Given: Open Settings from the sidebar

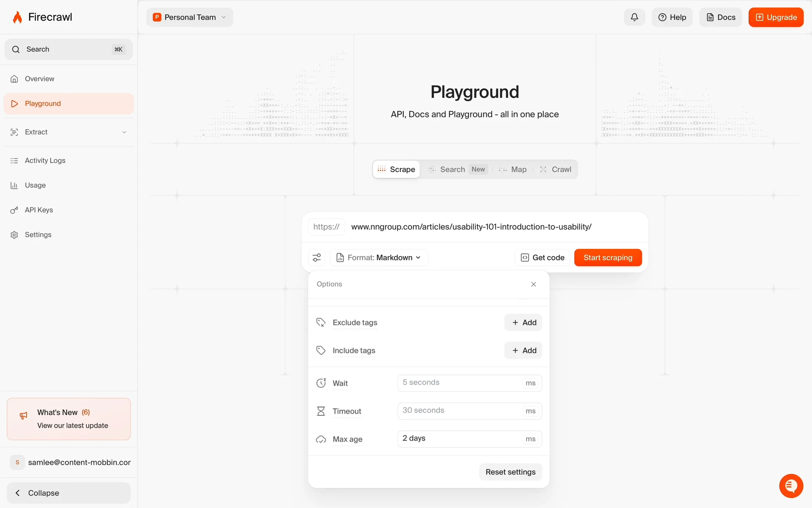Looking at the screenshot, I should pyautogui.click(x=38, y=235).
